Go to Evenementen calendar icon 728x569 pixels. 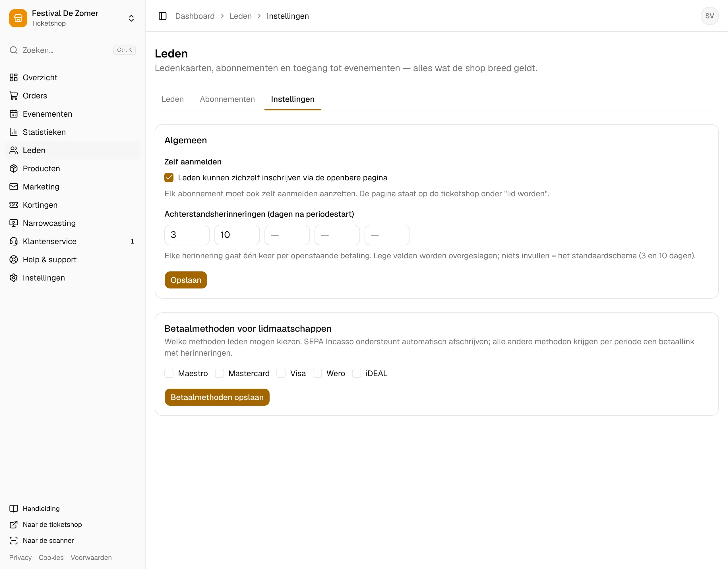(x=14, y=114)
